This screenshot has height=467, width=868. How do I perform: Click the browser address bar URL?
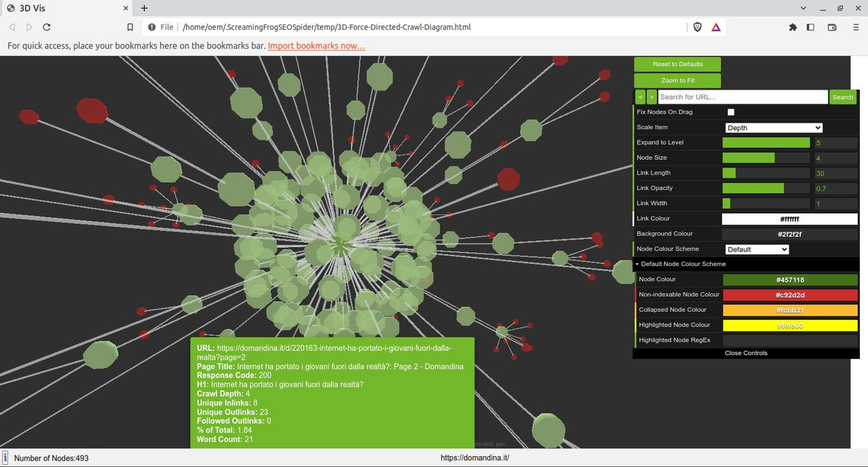point(327,27)
